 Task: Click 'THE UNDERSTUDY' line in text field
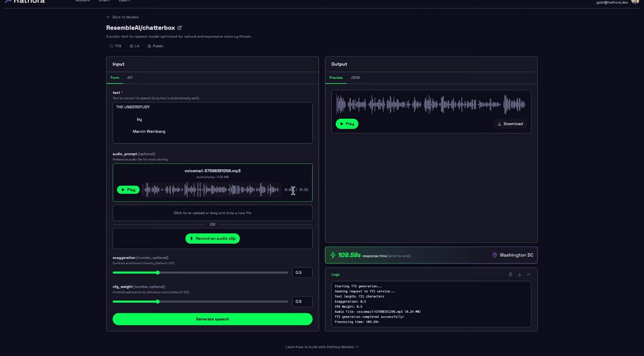pos(133,107)
